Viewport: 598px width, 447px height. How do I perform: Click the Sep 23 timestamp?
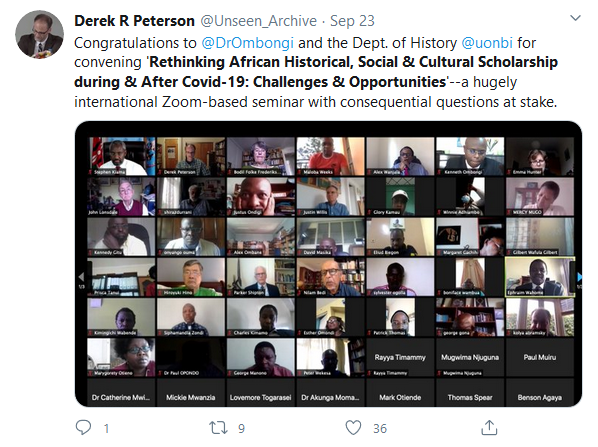click(x=352, y=21)
